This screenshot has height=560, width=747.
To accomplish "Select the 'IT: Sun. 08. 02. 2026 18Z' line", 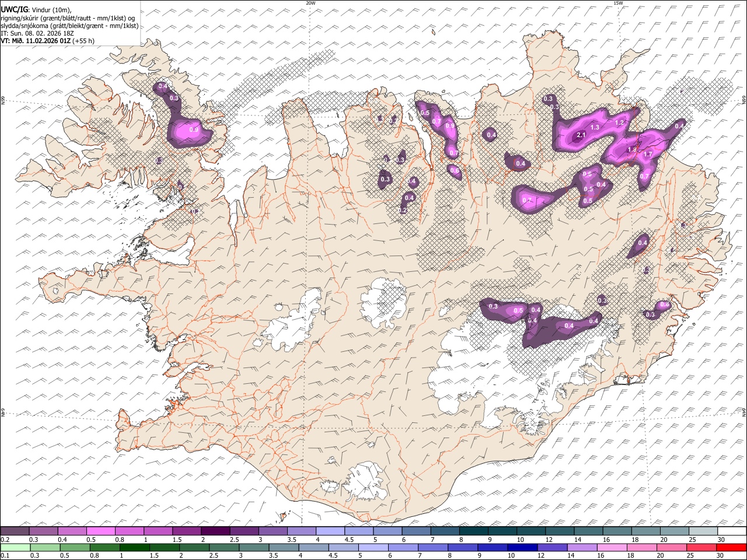I will [37, 33].
